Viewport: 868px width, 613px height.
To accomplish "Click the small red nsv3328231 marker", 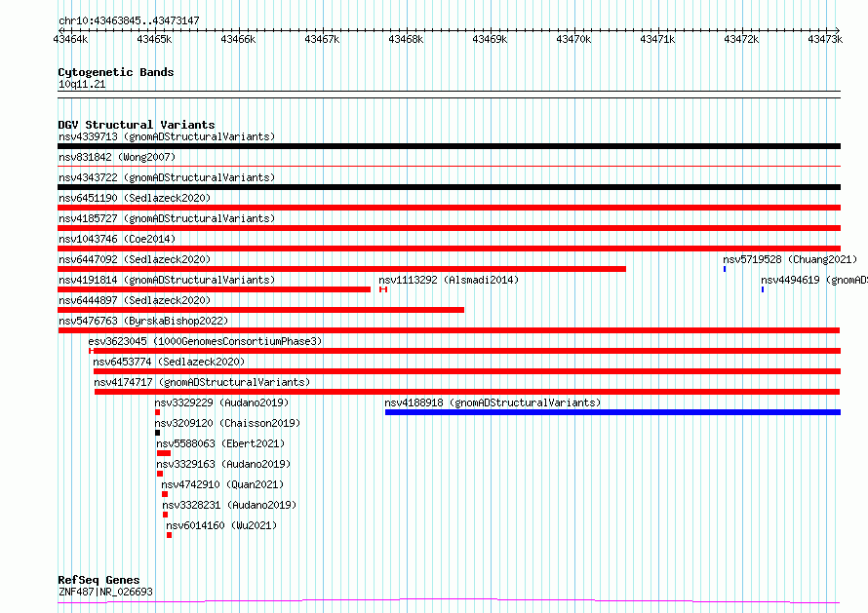I will click(166, 515).
